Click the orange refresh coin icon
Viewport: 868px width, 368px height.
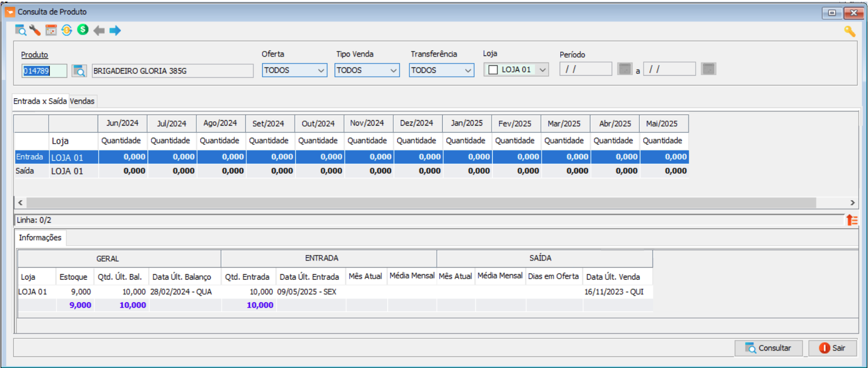pyautogui.click(x=67, y=30)
